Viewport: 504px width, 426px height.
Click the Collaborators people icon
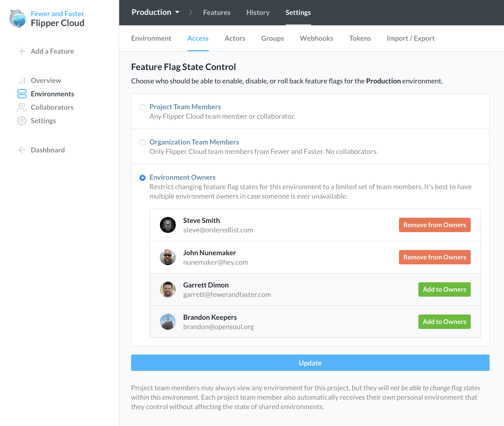[22, 107]
